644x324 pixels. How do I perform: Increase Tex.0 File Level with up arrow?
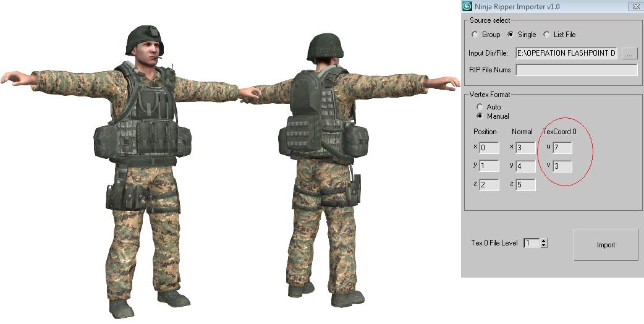pos(544,241)
